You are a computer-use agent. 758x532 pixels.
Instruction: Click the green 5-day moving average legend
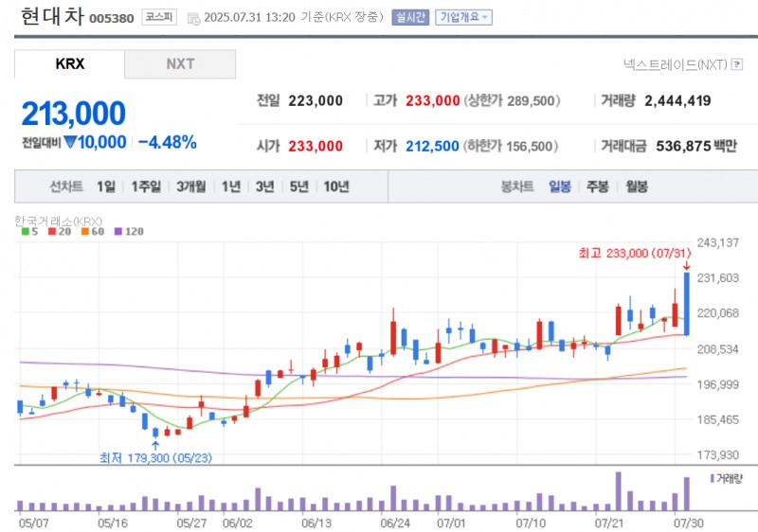pyautogui.click(x=29, y=231)
